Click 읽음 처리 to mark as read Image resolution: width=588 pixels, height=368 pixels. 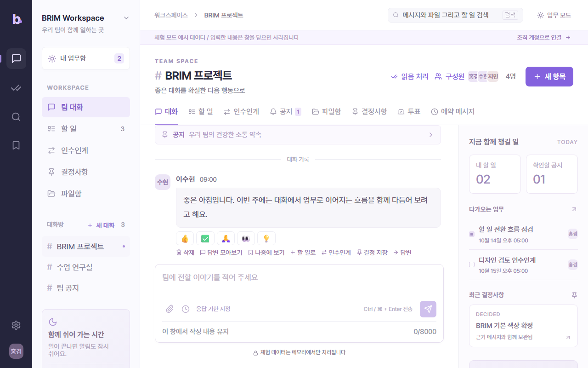409,76
